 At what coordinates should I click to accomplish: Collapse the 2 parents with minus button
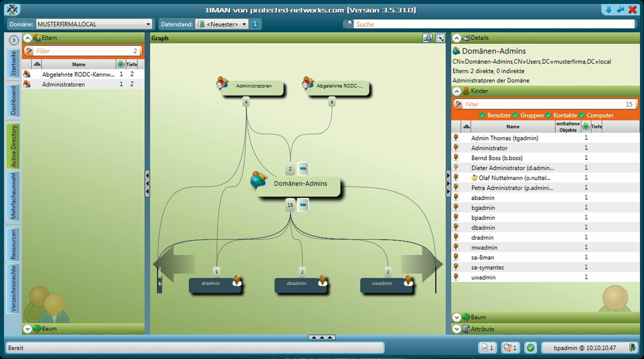(x=303, y=169)
